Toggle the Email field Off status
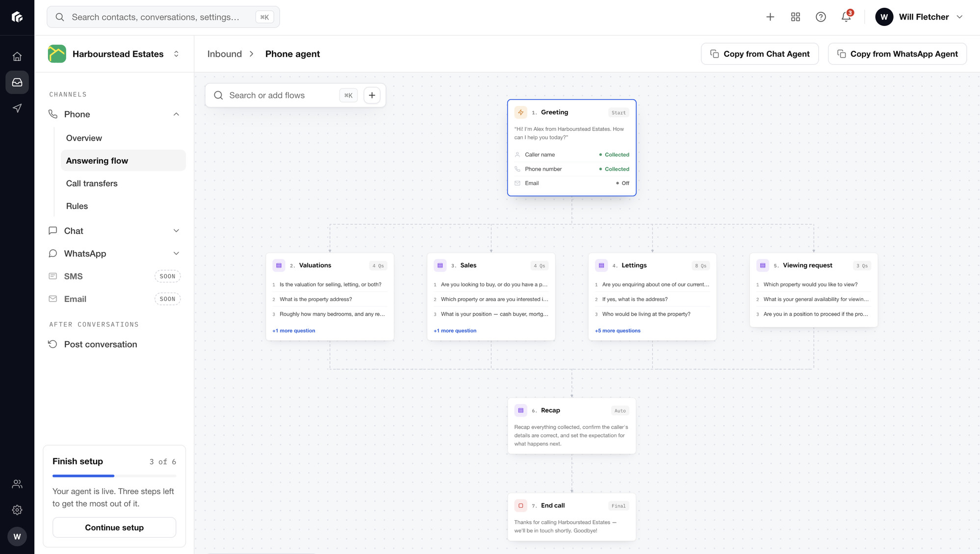This screenshot has width=980, height=554. 622,183
